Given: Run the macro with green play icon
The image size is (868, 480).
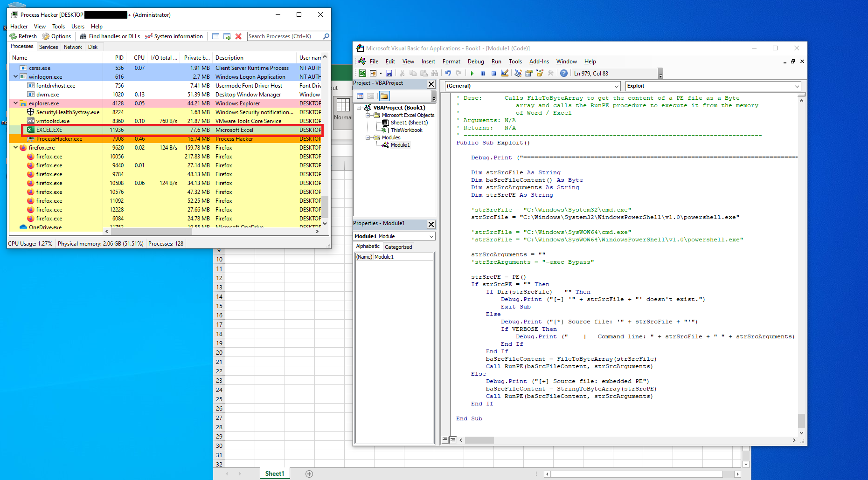Looking at the screenshot, I should click(x=472, y=73).
